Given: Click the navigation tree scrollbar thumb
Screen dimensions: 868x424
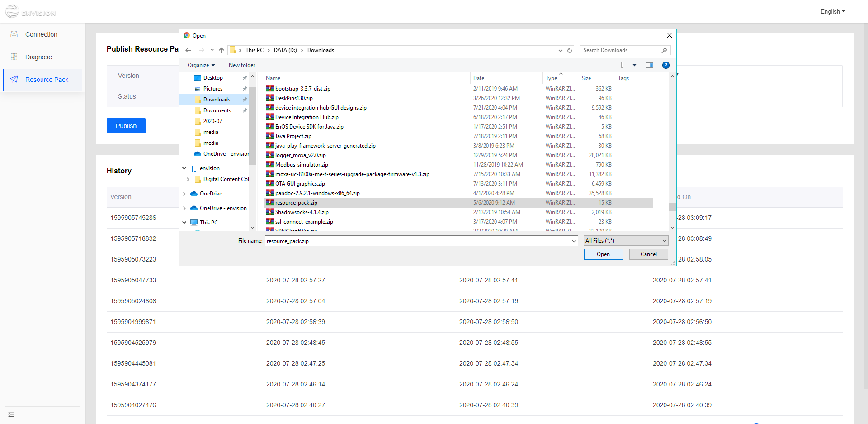Looking at the screenshot, I should point(252,126).
